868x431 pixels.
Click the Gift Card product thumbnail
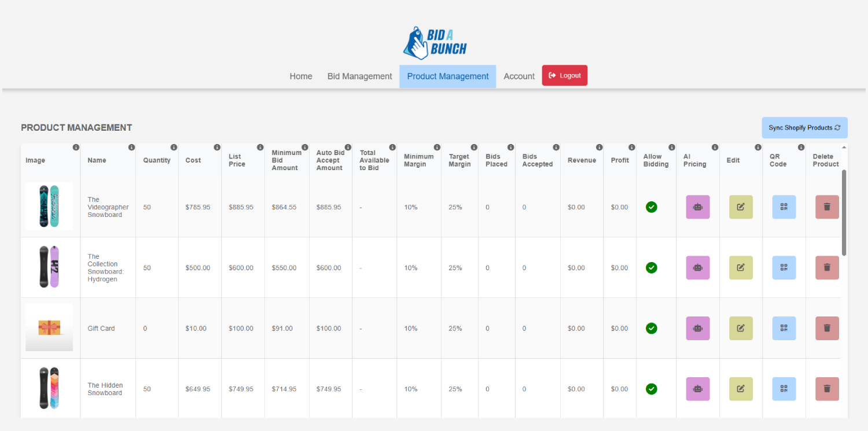[x=49, y=328]
